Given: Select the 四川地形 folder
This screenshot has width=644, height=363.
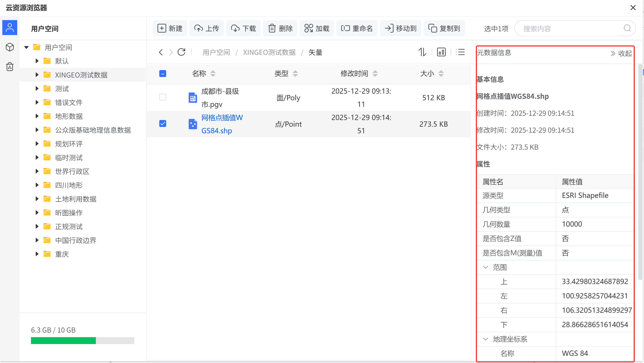Looking at the screenshot, I should pyautogui.click(x=69, y=185).
